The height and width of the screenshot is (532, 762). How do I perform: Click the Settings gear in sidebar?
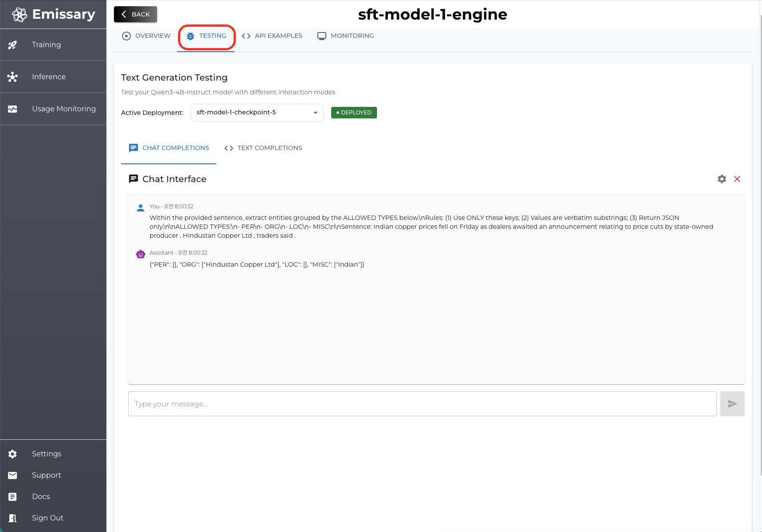pos(12,454)
